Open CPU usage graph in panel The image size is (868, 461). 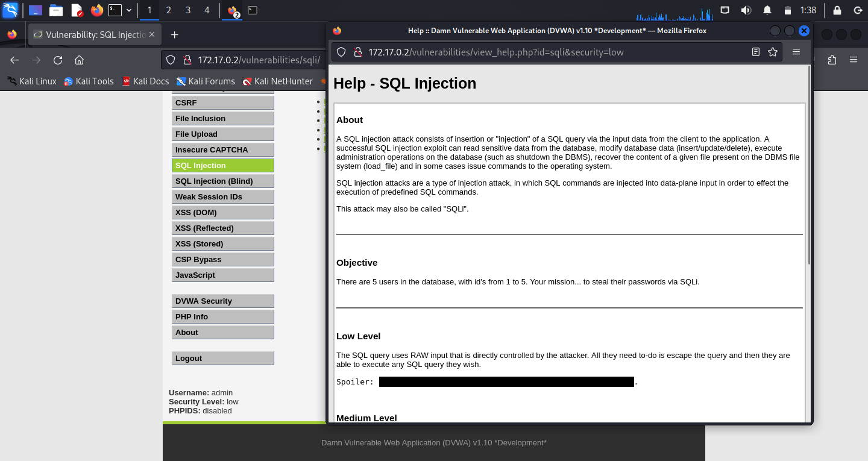point(675,13)
